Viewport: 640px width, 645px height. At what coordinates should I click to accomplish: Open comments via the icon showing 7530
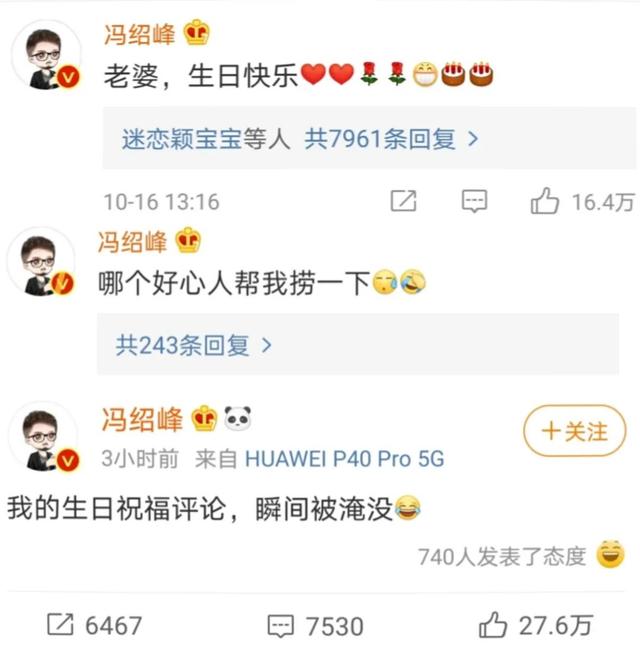pyautogui.click(x=281, y=626)
